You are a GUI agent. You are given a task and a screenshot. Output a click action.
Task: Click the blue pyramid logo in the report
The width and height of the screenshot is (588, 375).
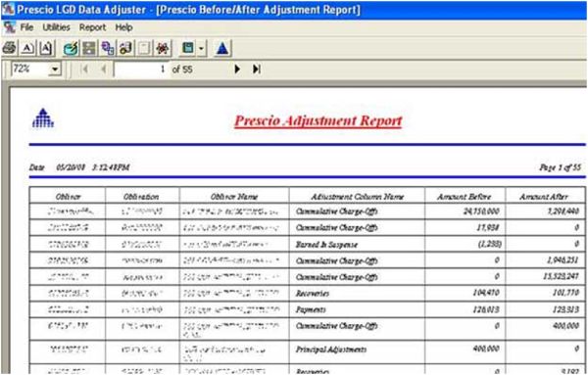[x=43, y=118]
